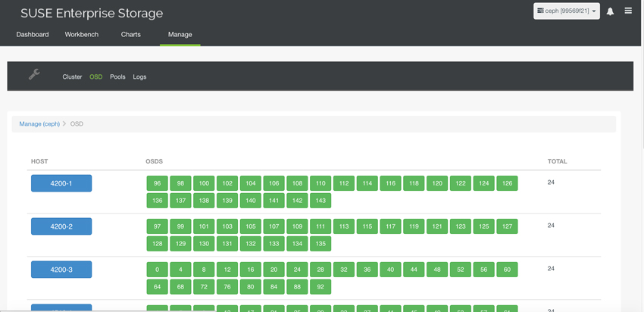Click the total 24 for host 4200-2
644x312 pixels.
pyautogui.click(x=551, y=226)
